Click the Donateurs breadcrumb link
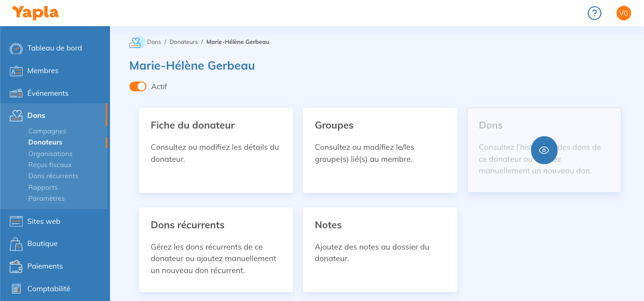Screen dimensions: 644x301 coord(184,42)
